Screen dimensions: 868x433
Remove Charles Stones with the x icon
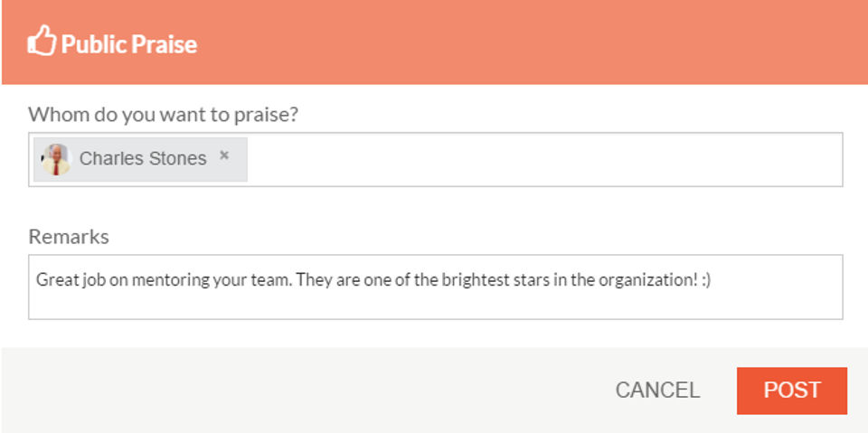pos(224,155)
